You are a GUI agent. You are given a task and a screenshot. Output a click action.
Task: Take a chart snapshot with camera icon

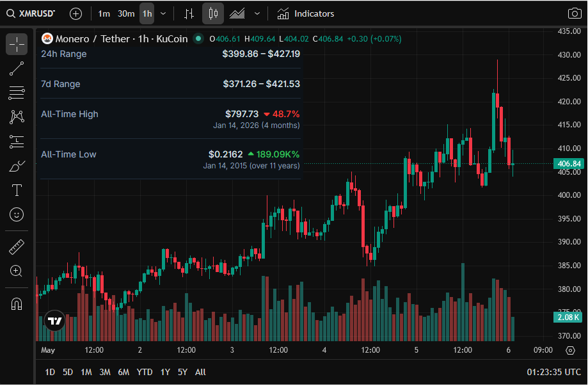click(x=575, y=14)
